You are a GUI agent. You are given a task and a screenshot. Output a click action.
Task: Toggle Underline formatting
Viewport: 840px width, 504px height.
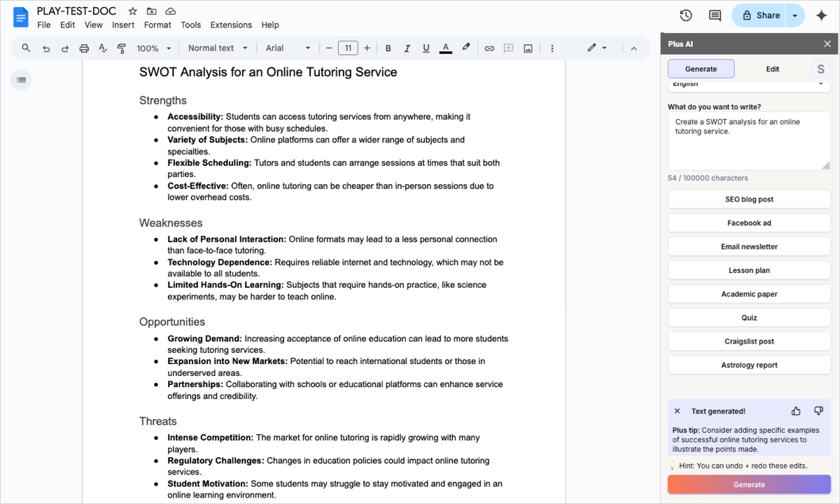point(426,48)
